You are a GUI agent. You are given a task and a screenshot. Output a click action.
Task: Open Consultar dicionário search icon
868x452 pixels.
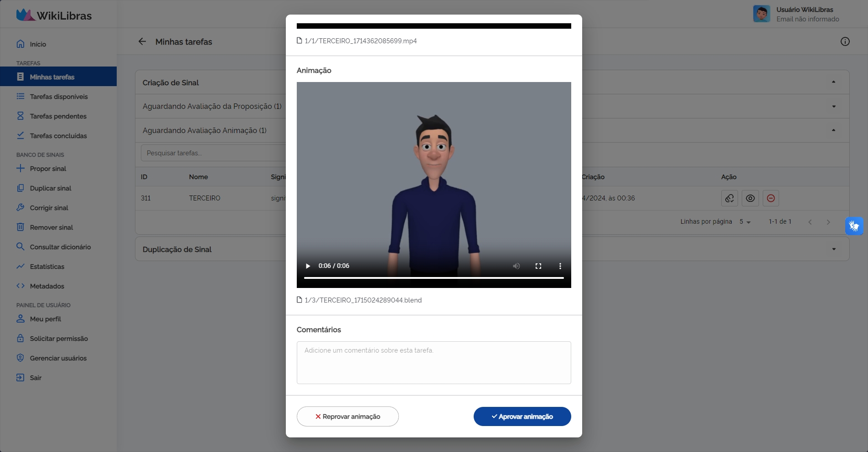20,247
